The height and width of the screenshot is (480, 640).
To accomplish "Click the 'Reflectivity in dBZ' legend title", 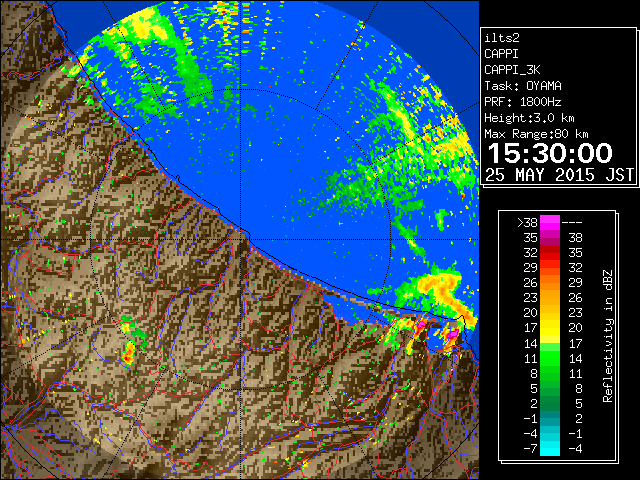I will coord(608,336).
